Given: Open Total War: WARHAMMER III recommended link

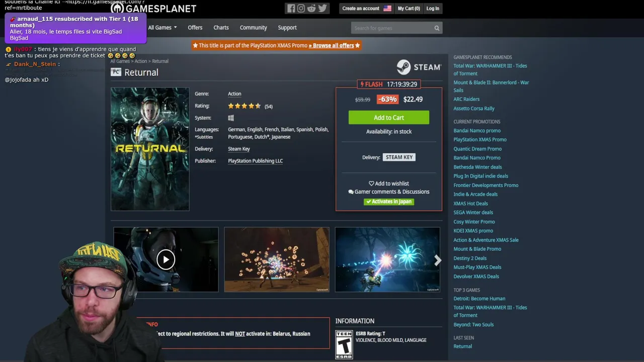Looking at the screenshot, I should click(490, 70).
